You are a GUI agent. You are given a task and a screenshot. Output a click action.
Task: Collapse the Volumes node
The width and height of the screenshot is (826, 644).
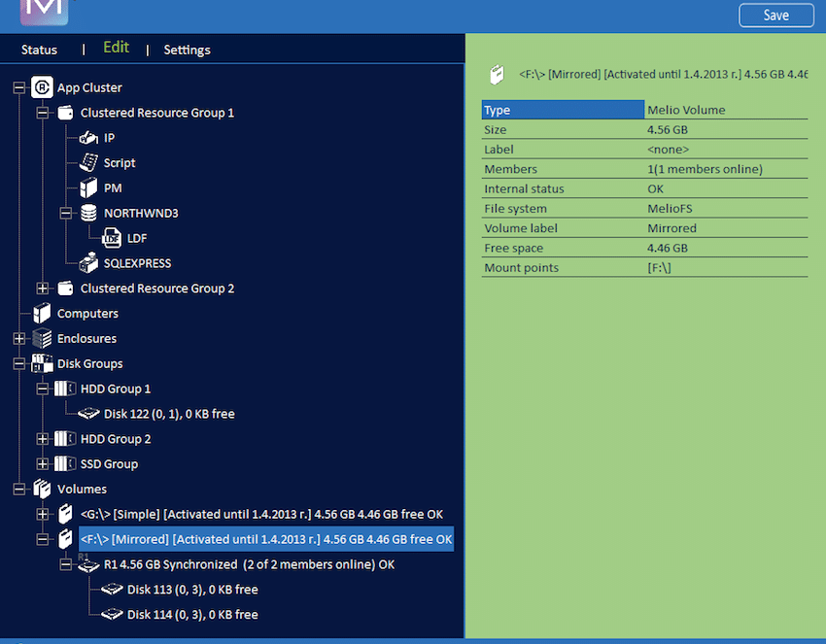click(x=19, y=489)
